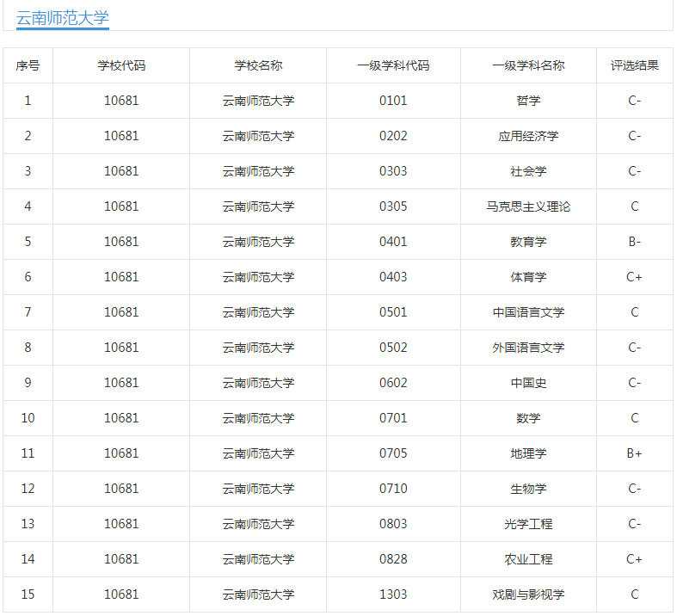Image resolution: width=683 pixels, height=616 pixels.
Task: Select the 戏剧与影视学 subject cell
Action: 528,594
